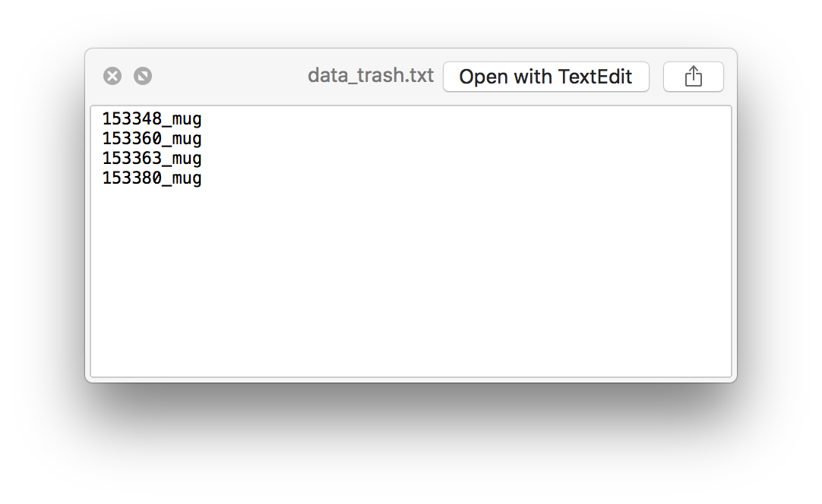Click the word mug in the 153360 line
This screenshot has height=504, width=822.
coord(187,140)
